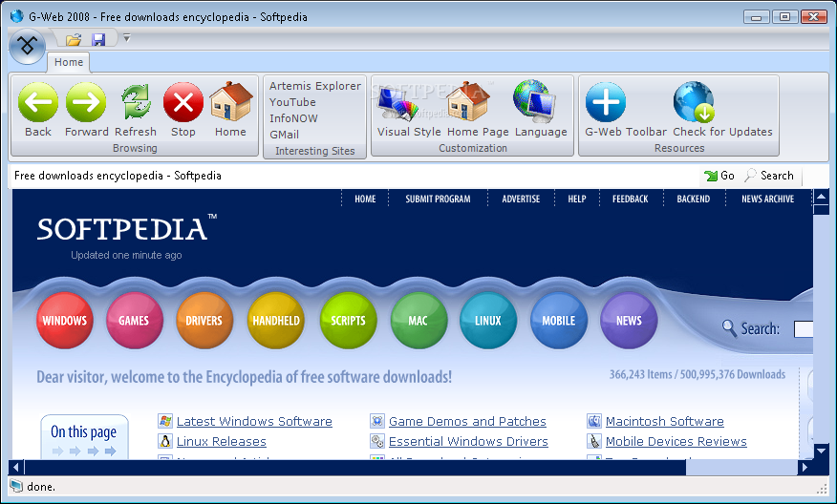Open HELP in Softpedia menu
Image resolution: width=837 pixels, height=504 pixels.
tap(577, 199)
